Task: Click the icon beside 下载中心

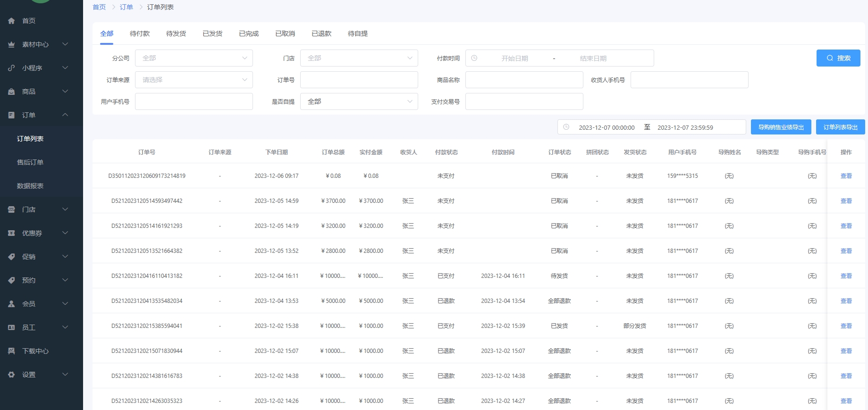Action: (x=11, y=351)
